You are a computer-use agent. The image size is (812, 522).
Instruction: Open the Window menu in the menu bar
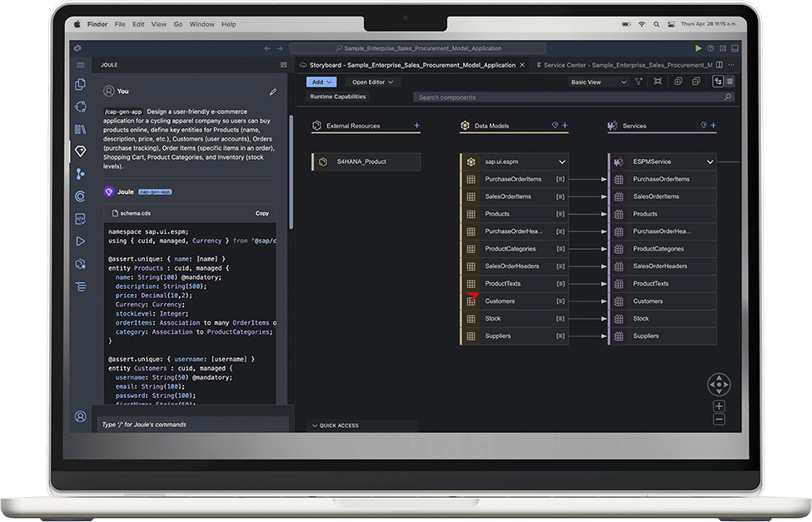click(202, 25)
